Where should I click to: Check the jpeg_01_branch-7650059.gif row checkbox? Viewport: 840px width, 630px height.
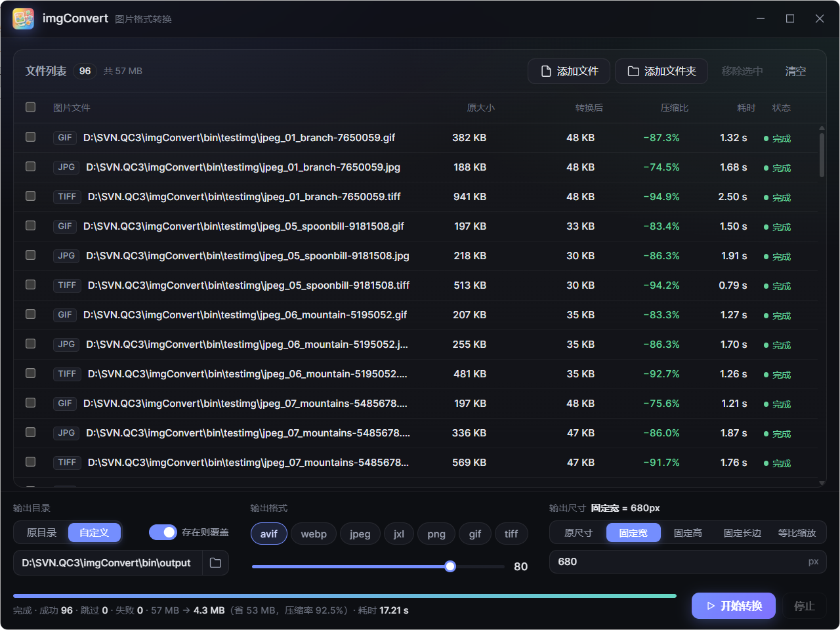30,136
